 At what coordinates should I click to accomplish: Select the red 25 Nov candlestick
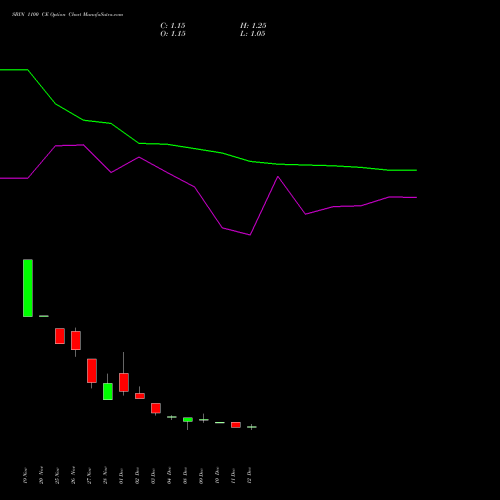pyautogui.click(x=60, y=336)
